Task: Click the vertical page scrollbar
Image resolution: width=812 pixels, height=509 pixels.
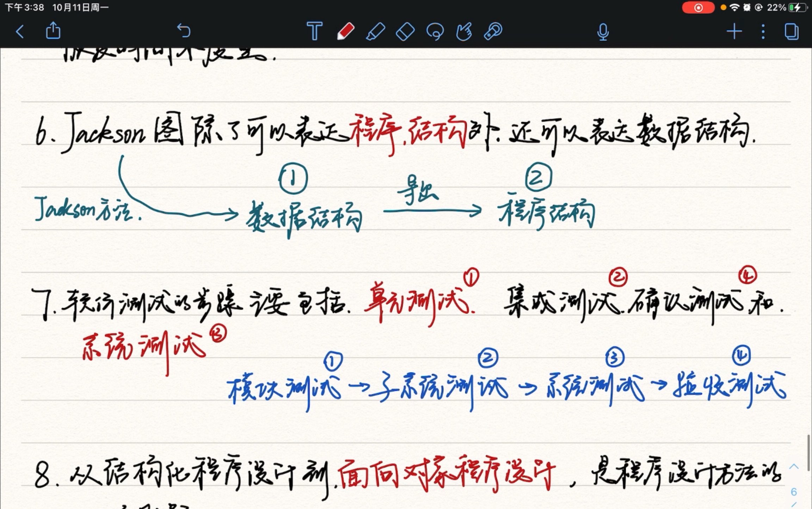Action: point(808,453)
